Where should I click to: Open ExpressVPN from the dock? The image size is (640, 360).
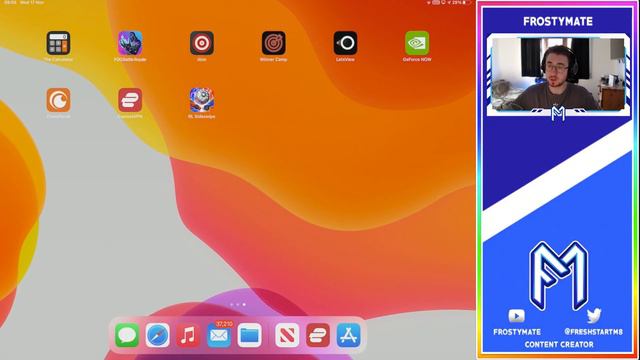[318, 336]
